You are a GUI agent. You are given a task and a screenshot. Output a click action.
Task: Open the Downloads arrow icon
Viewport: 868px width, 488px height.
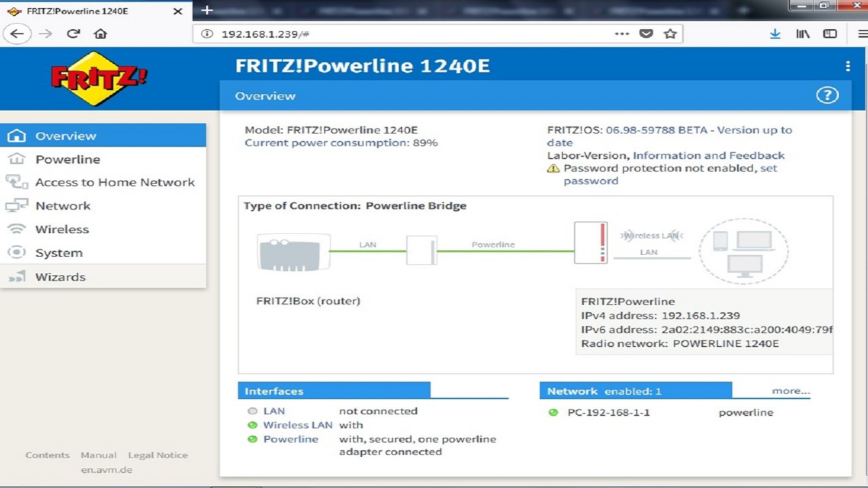coord(775,34)
